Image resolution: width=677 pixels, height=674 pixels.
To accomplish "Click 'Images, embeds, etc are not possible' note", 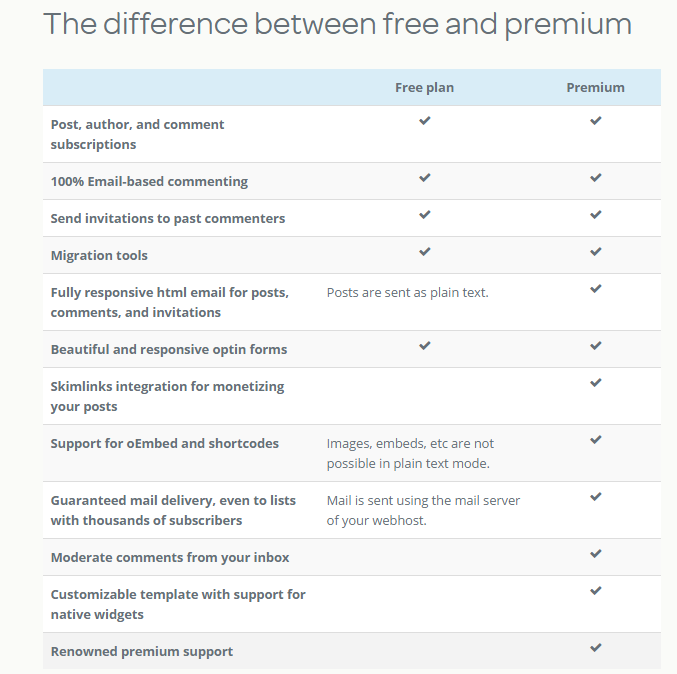I will click(x=410, y=453).
